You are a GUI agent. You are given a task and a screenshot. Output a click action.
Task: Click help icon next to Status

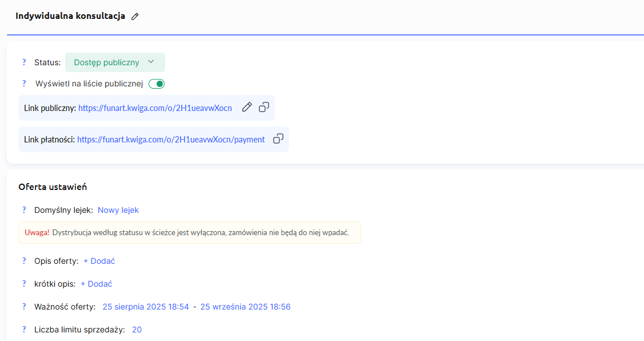(24, 62)
